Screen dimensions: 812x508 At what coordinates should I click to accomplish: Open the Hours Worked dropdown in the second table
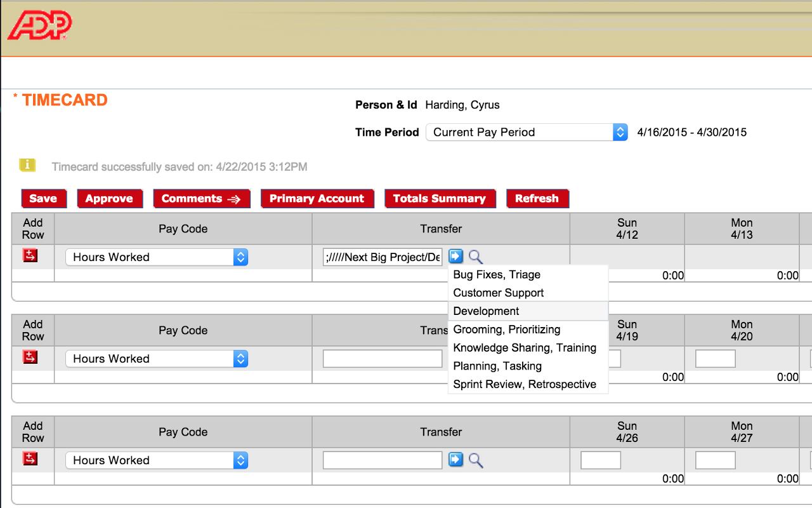click(x=240, y=358)
